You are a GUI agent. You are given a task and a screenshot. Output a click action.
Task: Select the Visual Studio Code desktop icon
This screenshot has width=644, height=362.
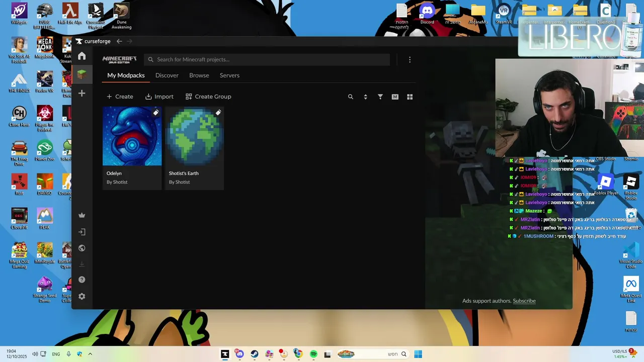[x=631, y=255]
